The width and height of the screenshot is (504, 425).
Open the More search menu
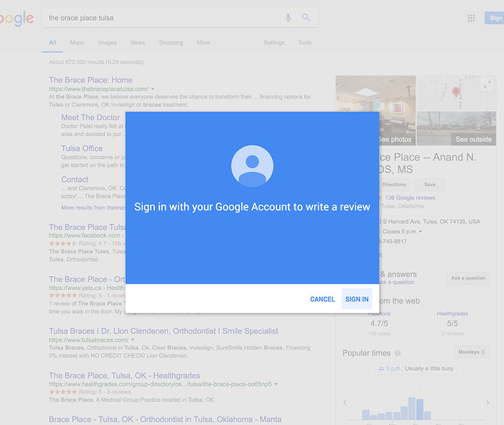click(203, 43)
